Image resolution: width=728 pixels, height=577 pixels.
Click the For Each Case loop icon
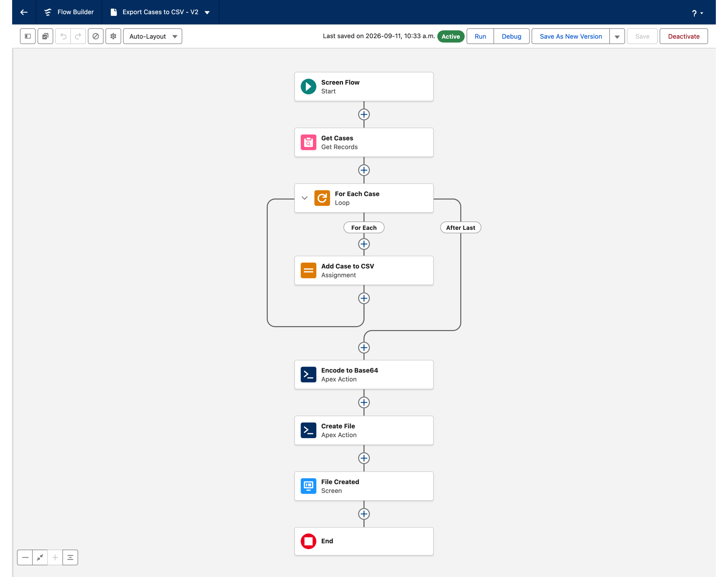[322, 198]
